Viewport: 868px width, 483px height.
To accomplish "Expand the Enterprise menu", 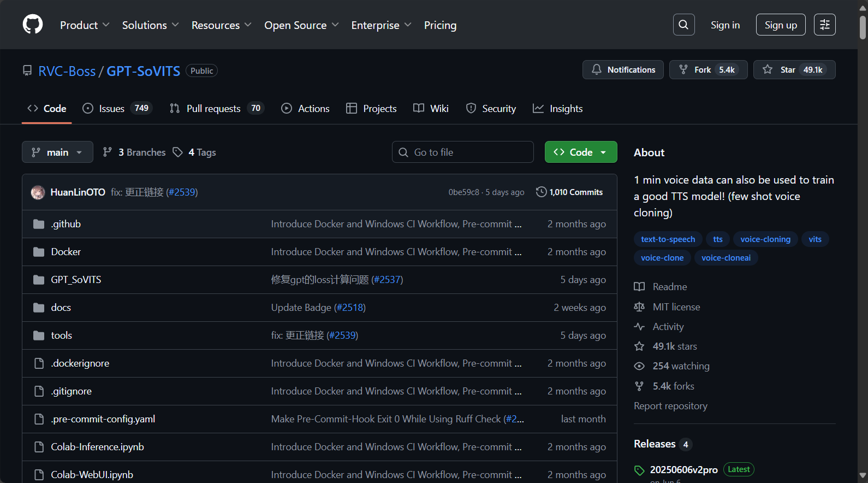I will (381, 25).
